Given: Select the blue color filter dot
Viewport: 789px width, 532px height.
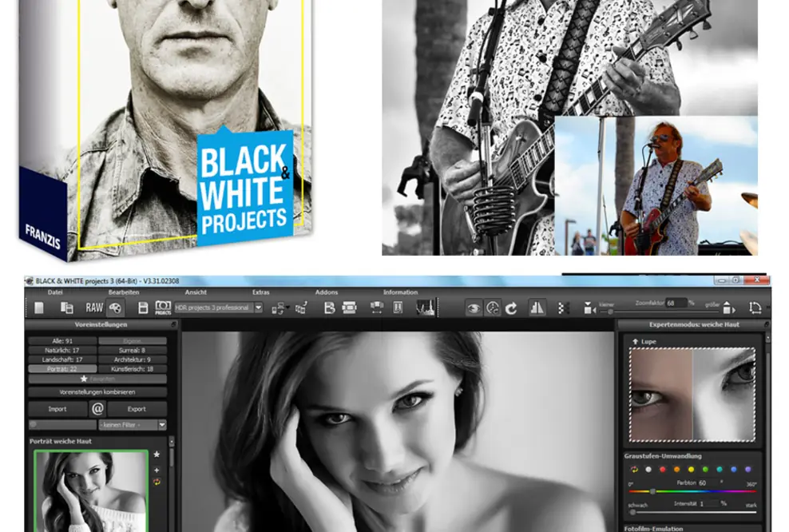Looking at the screenshot, I should point(734,470).
